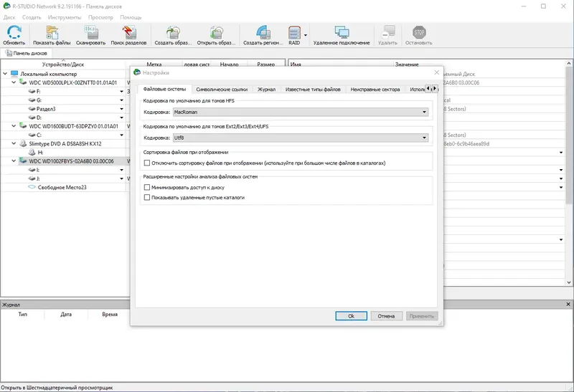Click the H: optical disc icon
574x392 pixels.
[x=32, y=152]
